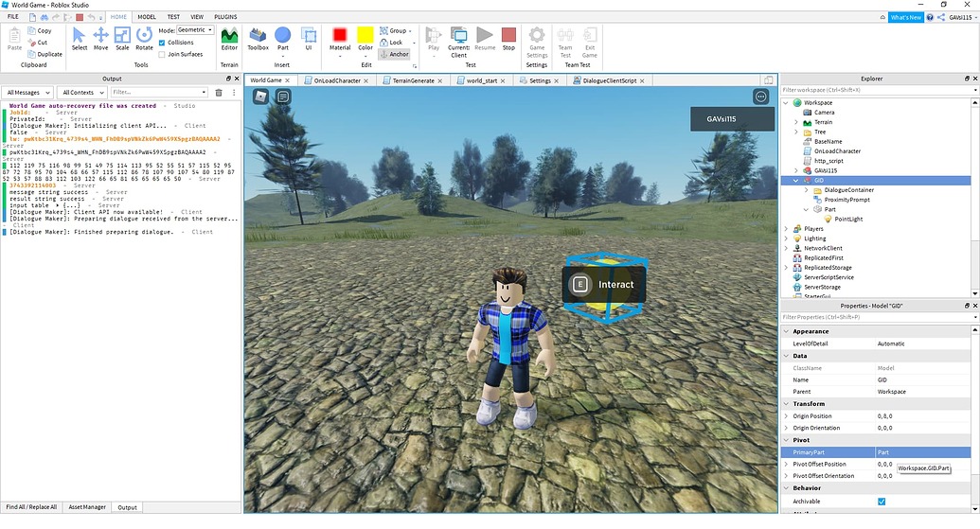Open the All Messages dropdown

(x=28, y=93)
